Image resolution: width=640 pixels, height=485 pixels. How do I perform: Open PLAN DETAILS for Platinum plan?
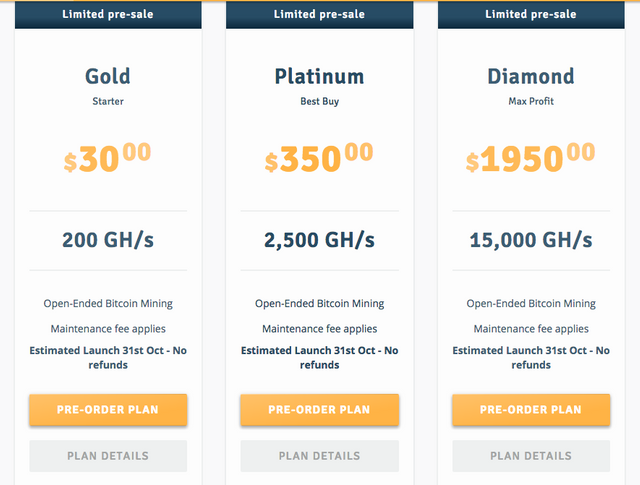click(x=319, y=456)
